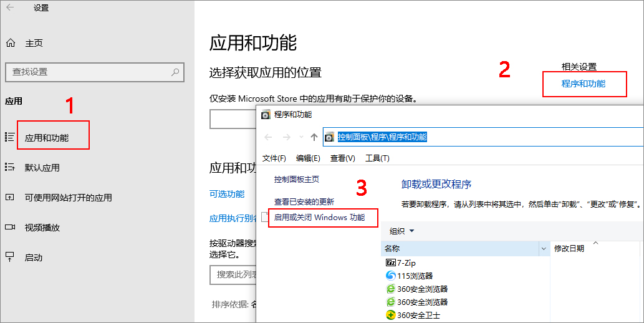This screenshot has width=644, height=323.
Task: Click the magnifier icon in 查找设置 box
Action: [175, 72]
